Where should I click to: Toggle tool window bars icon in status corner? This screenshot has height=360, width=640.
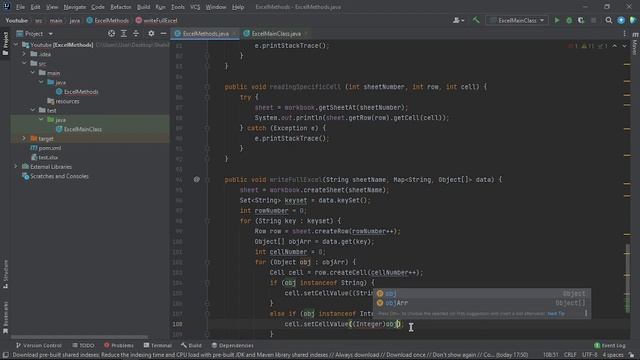(5, 355)
